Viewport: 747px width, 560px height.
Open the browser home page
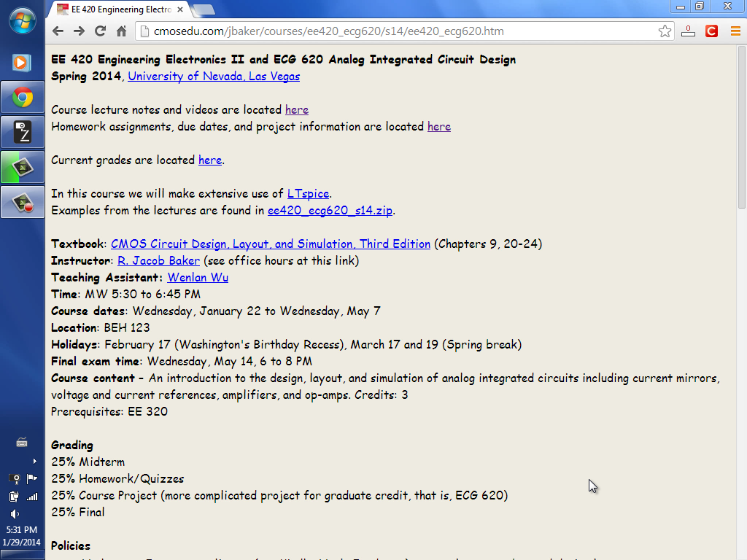click(x=122, y=31)
